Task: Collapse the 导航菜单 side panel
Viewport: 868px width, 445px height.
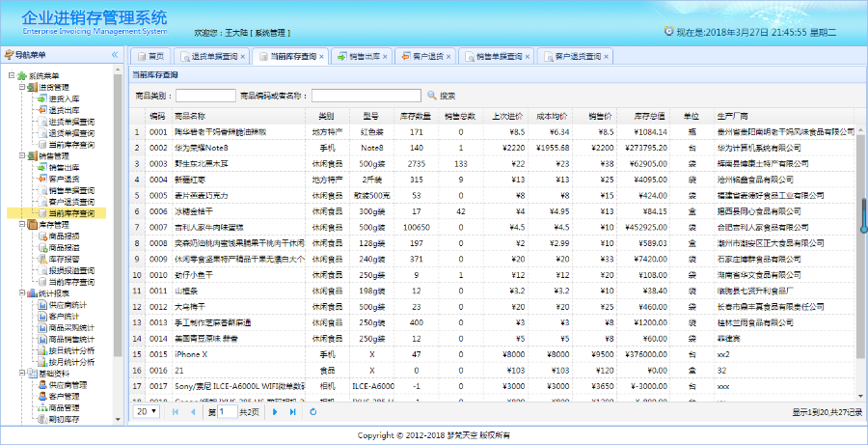Action: coord(115,55)
